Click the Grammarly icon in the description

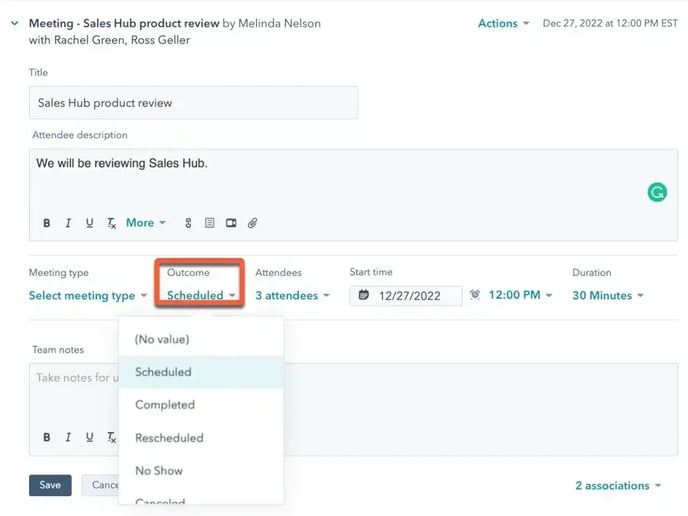(x=657, y=192)
